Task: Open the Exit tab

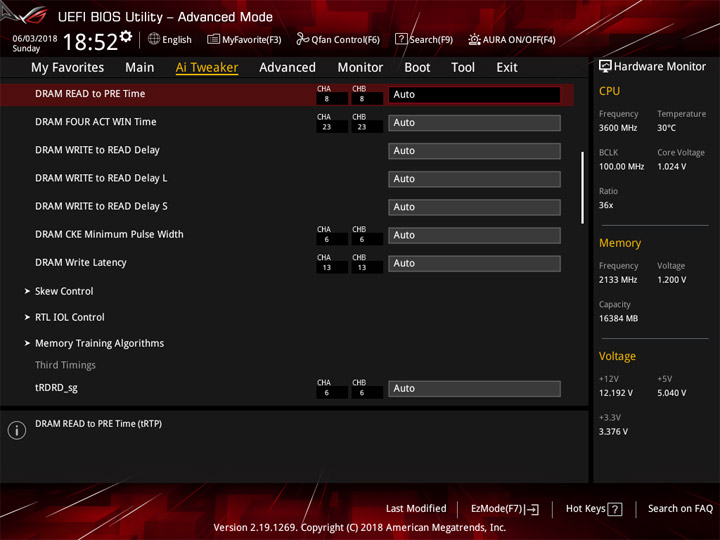Action: (x=507, y=68)
